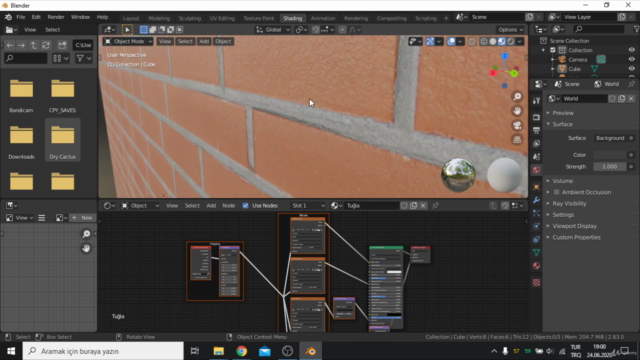
Task: Toggle camera view icon in viewport
Action: tap(517, 125)
